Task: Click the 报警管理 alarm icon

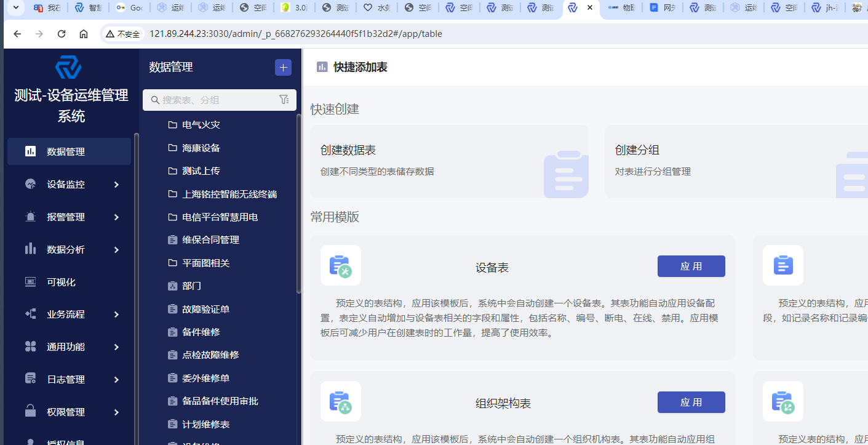Action: coord(30,217)
